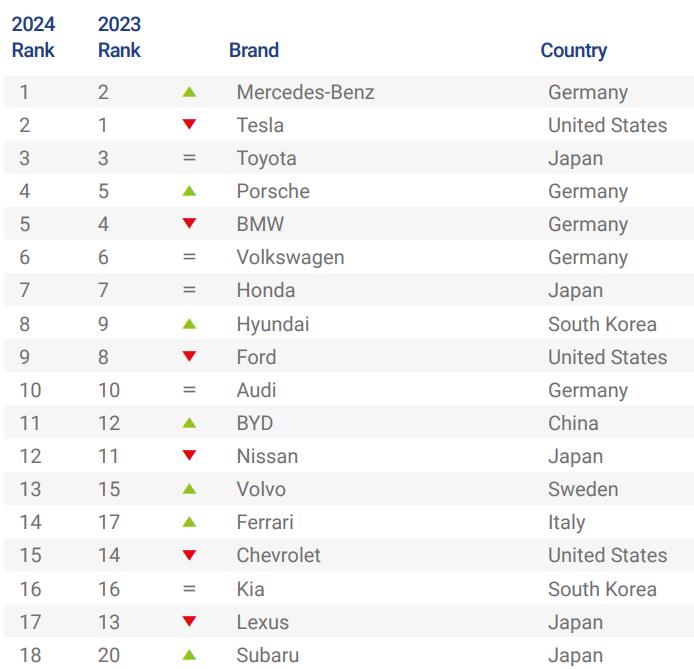Image resolution: width=694 pixels, height=669 pixels.
Task: Click the 2023 Rank column header
Action: pos(119,37)
